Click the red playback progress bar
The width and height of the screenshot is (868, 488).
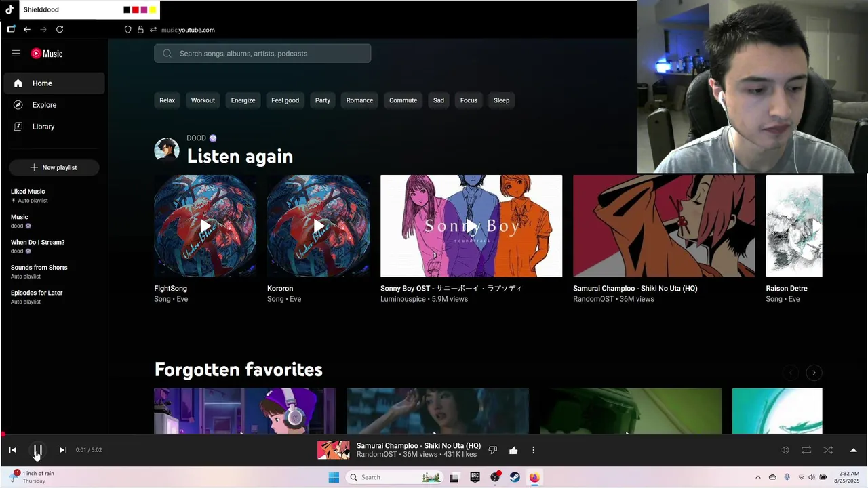434,434
